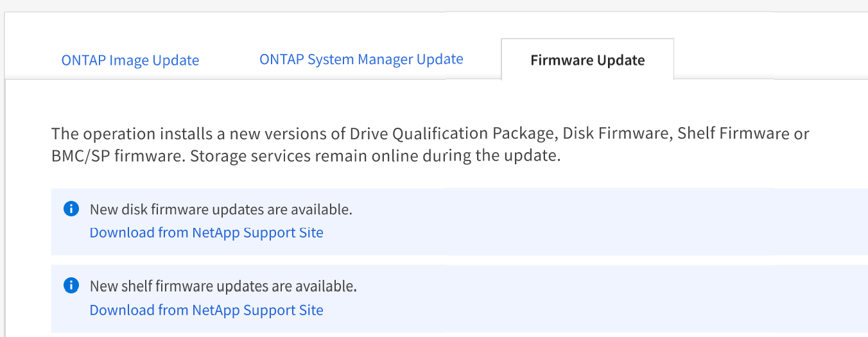This screenshot has height=337, width=868.
Task: Click info icon beside shelf firmware notice
Action: (x=71, y=286)
